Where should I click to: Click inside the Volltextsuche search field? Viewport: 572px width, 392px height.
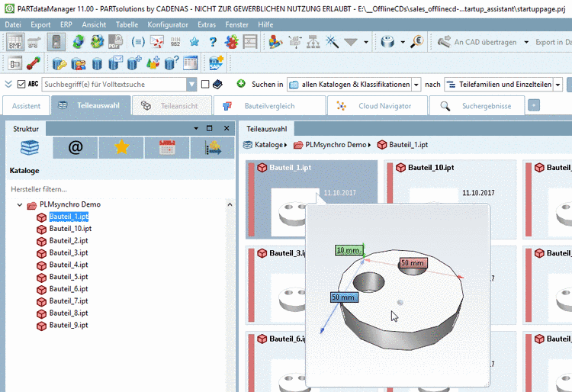click(114, 84)
